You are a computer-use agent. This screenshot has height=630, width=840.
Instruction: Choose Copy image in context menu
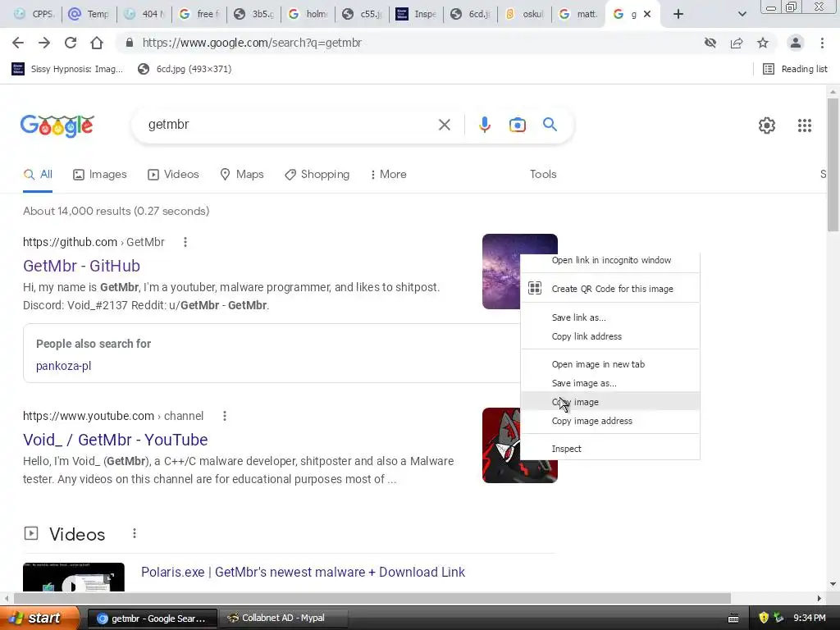click(610, 402)
